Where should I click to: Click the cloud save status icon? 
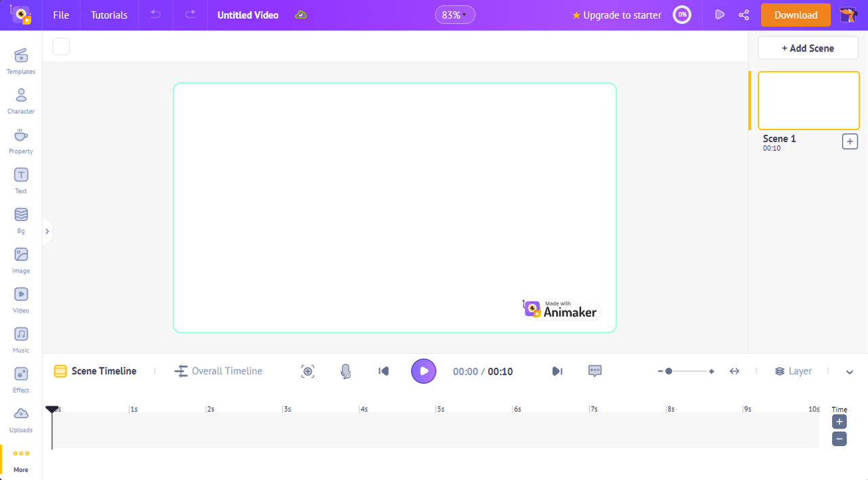pyautogui.click(x=301, y=15)
